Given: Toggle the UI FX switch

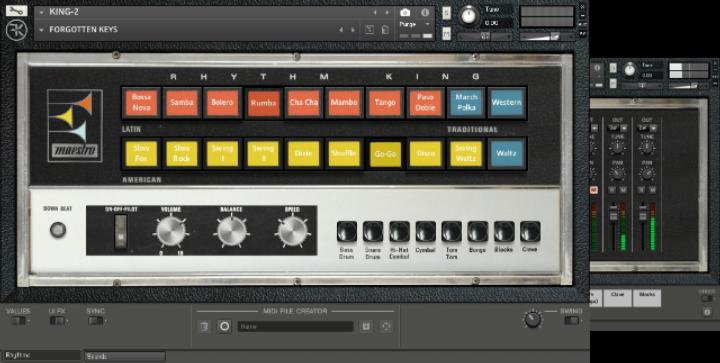Looking at the screenshot, I should coord(57,321).
